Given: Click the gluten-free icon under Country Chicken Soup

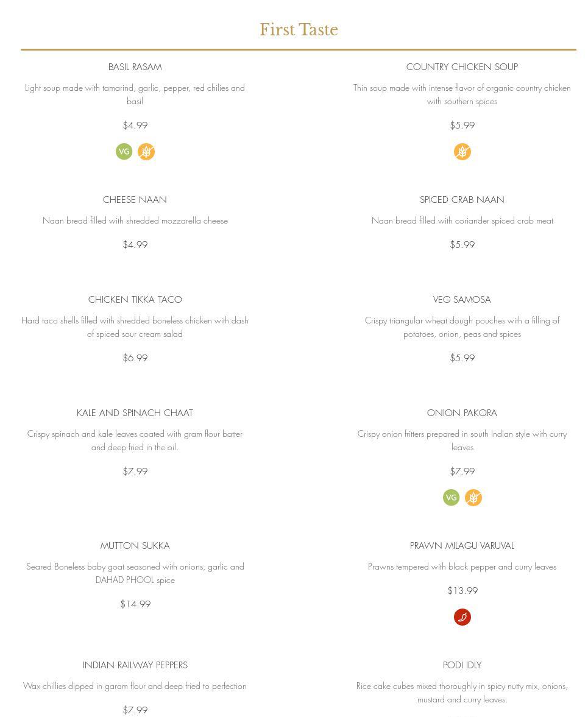Looking at the screenshot, I should (462, 152).
